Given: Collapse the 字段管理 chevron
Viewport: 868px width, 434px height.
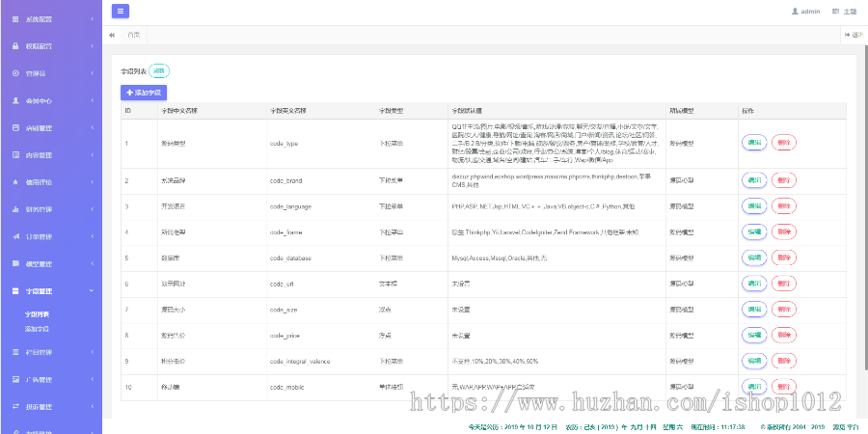Looking at the screenshot, I should pos(93,290).
